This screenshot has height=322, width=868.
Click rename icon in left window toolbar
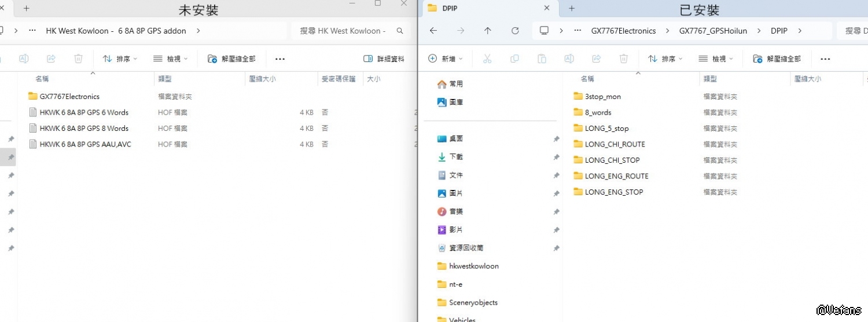[x=24, y=58]
